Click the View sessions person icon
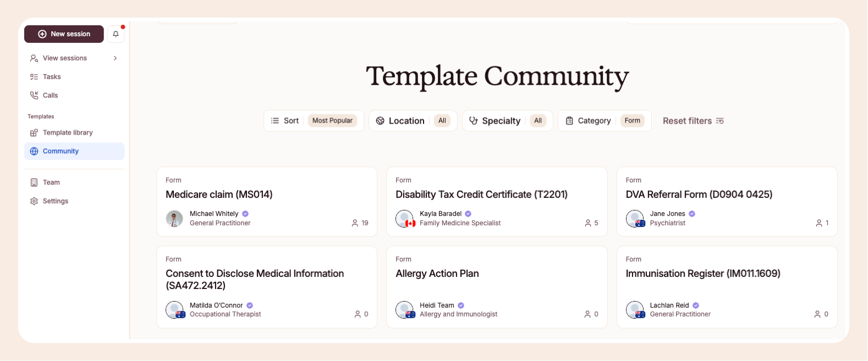868x361 pixels. point(34,58)
